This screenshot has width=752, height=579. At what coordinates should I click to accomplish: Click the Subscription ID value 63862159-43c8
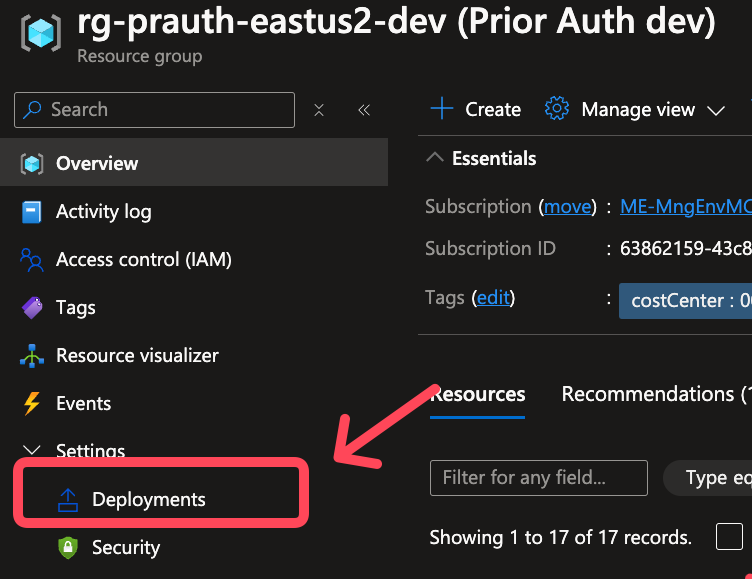click(686, 248)
